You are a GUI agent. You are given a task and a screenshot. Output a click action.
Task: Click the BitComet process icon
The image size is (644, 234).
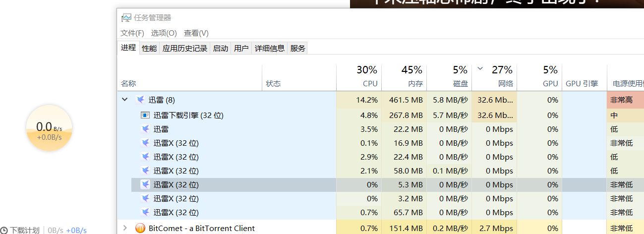pos(140,229)
